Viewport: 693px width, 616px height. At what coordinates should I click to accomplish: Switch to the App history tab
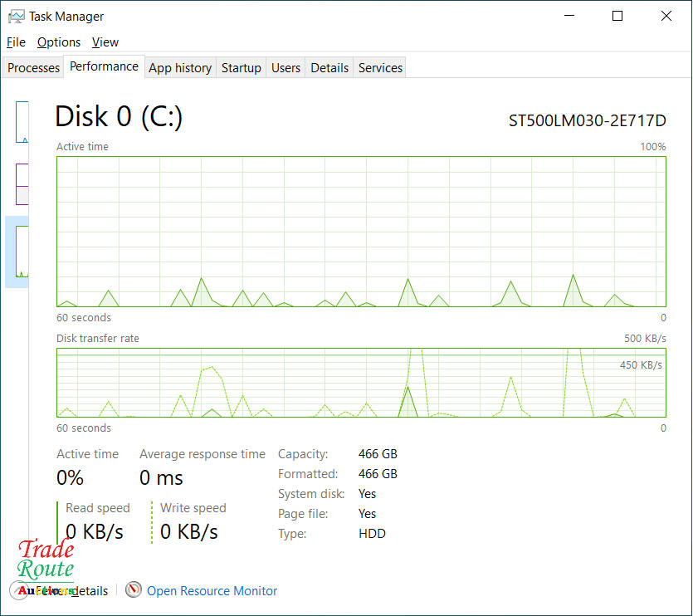pos(180,68)
